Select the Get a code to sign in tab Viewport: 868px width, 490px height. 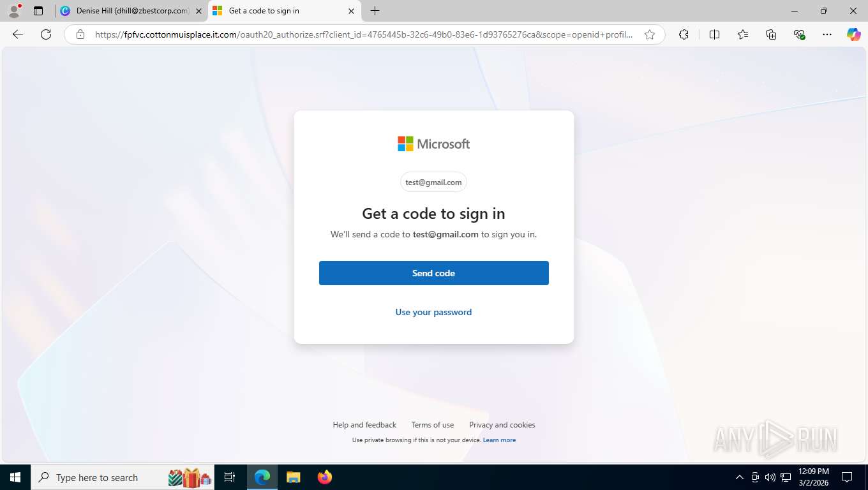tap(285, 11)
